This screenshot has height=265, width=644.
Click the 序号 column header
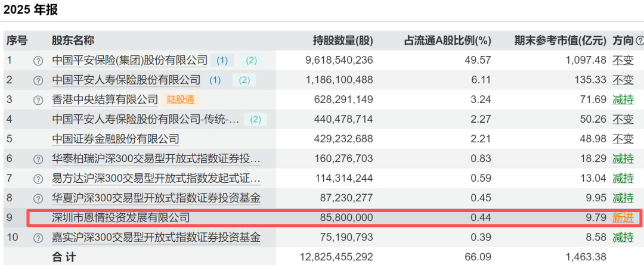click(x=17, y=40)
